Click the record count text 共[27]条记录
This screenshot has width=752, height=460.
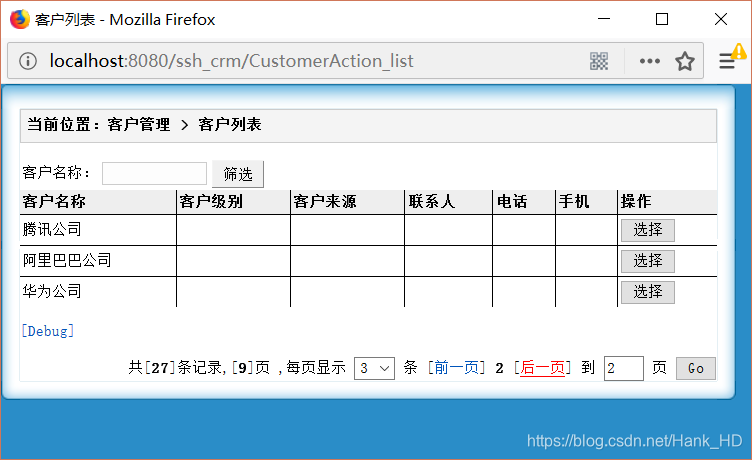(x=175, y=368)
